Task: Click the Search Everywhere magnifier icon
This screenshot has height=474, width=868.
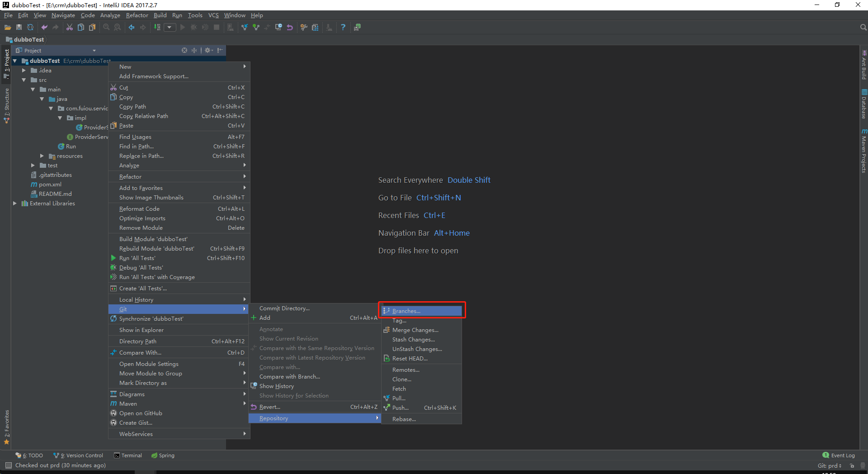Action: [x=863, y=28]
